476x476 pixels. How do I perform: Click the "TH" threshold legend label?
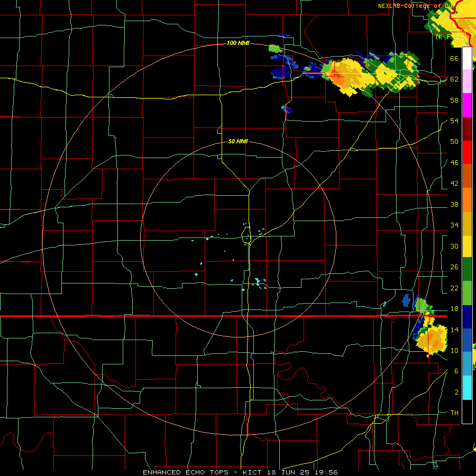coord(454,413)
